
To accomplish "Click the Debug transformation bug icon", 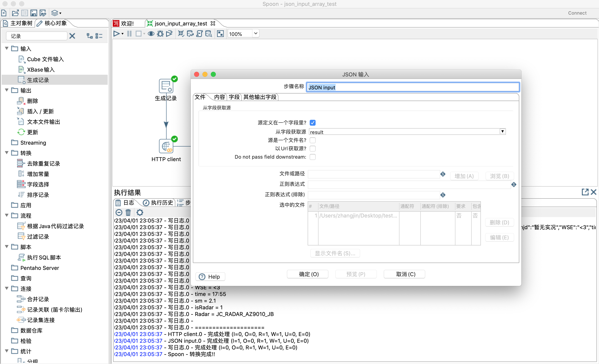I will (160, 34).
